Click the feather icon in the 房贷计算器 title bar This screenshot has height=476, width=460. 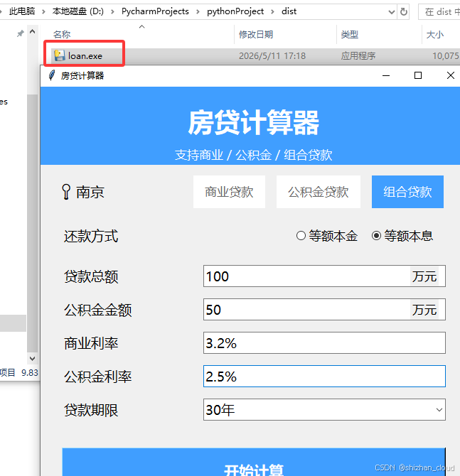point(52,75)
